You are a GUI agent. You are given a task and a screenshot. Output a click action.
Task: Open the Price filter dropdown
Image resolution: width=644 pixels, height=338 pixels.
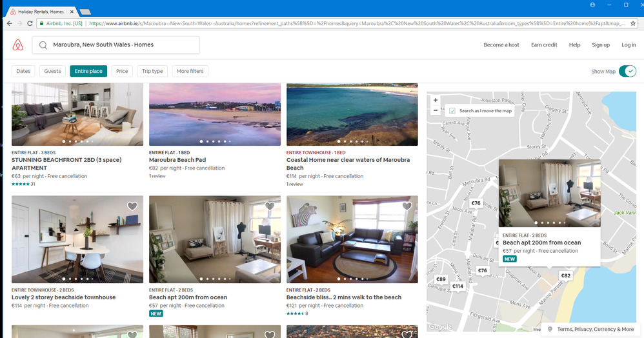tap(122, 71)
